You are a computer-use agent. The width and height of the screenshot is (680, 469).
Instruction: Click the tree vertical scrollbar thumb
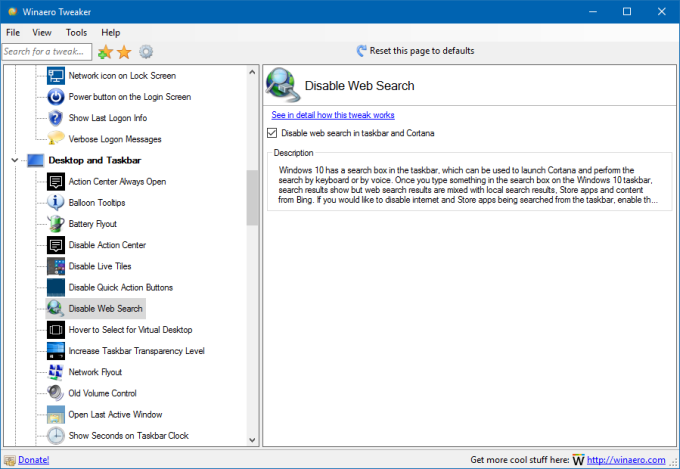click(x=252, y=198)
